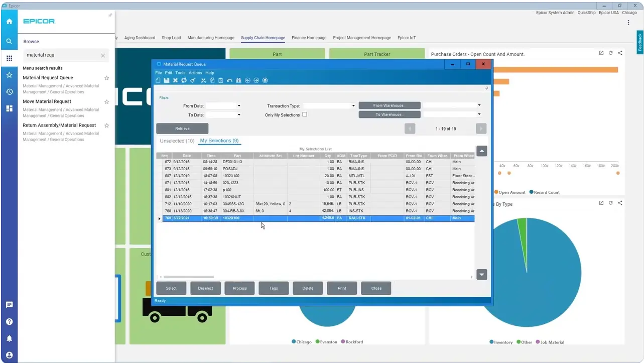Toggle the Only My Selections checkbox
644x363 pixels.
pos(305,114)
